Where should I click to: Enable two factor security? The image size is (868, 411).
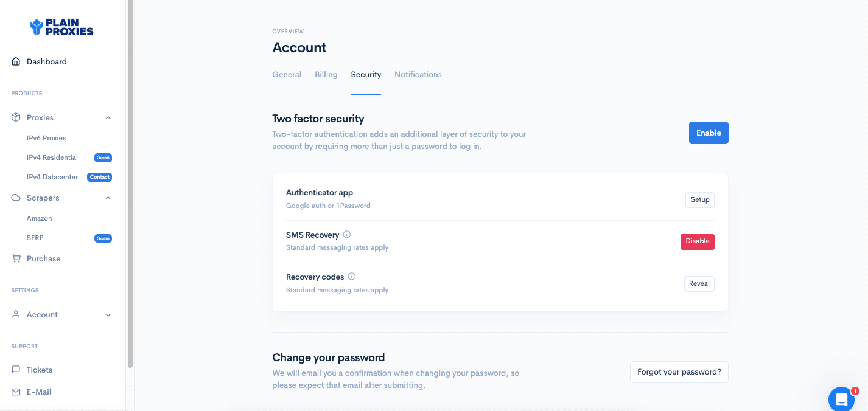709,133
